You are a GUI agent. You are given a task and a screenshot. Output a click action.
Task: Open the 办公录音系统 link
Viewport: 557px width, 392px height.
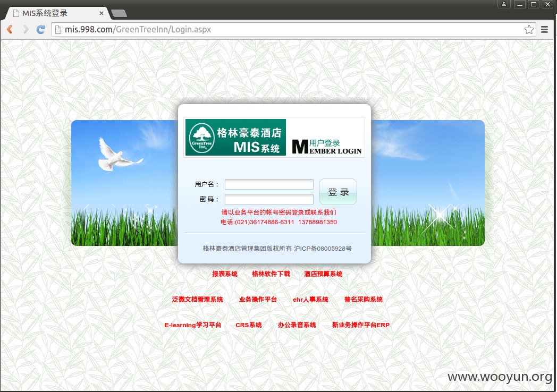click(297, 325)
